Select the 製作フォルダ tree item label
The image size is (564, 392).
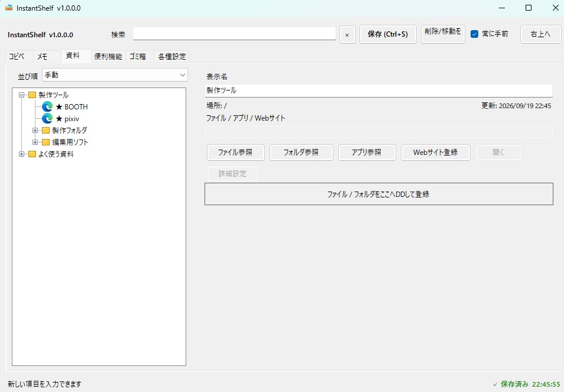[x=69, y=130]
